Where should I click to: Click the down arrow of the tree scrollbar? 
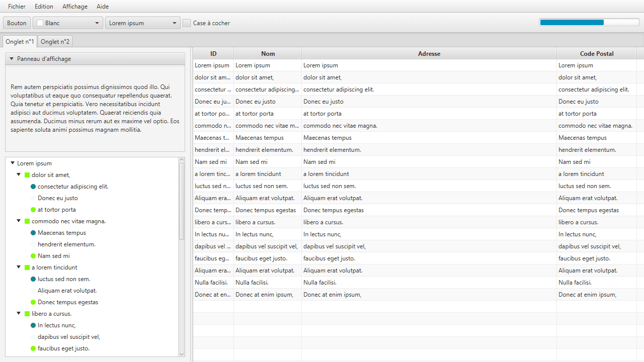[x=182, y=354]
